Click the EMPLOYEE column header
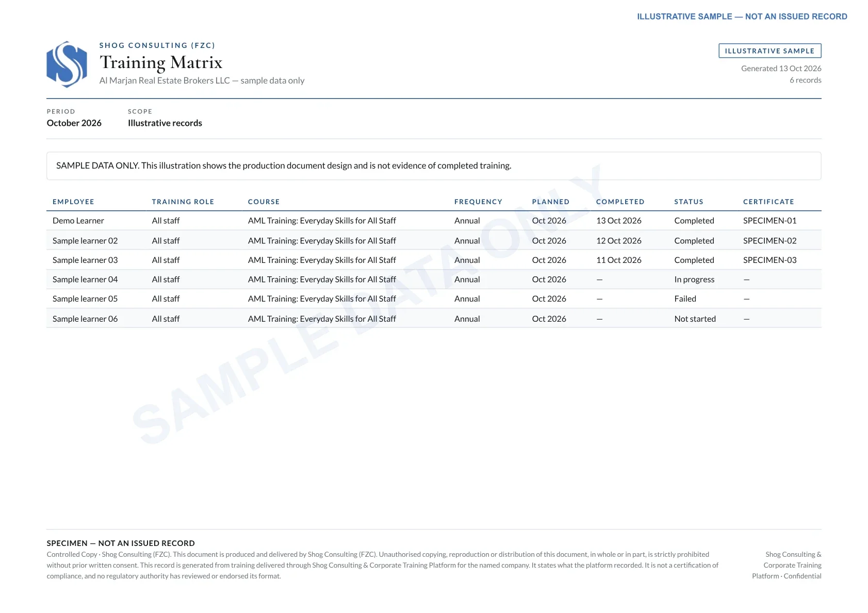The height and width of the screenshot is (613, 868). pos(73,202)
